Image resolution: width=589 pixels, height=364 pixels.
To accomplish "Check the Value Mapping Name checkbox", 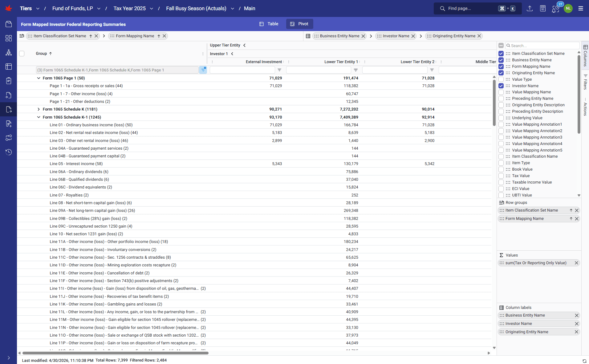I will click(501, 92).
